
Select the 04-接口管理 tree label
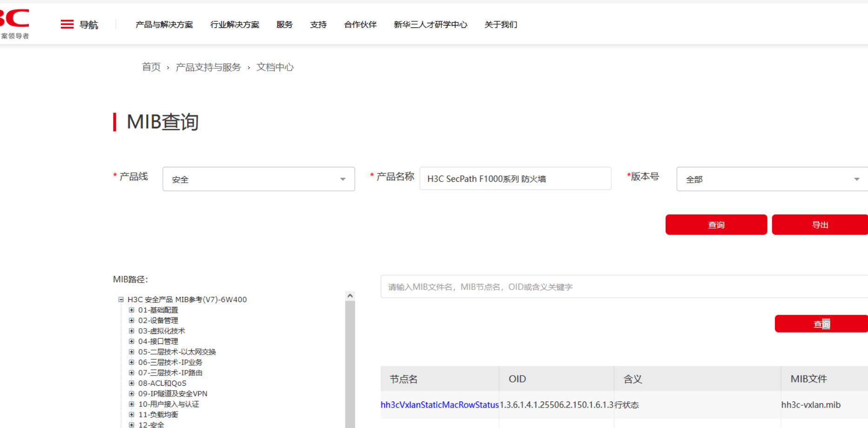click(158, 342)
